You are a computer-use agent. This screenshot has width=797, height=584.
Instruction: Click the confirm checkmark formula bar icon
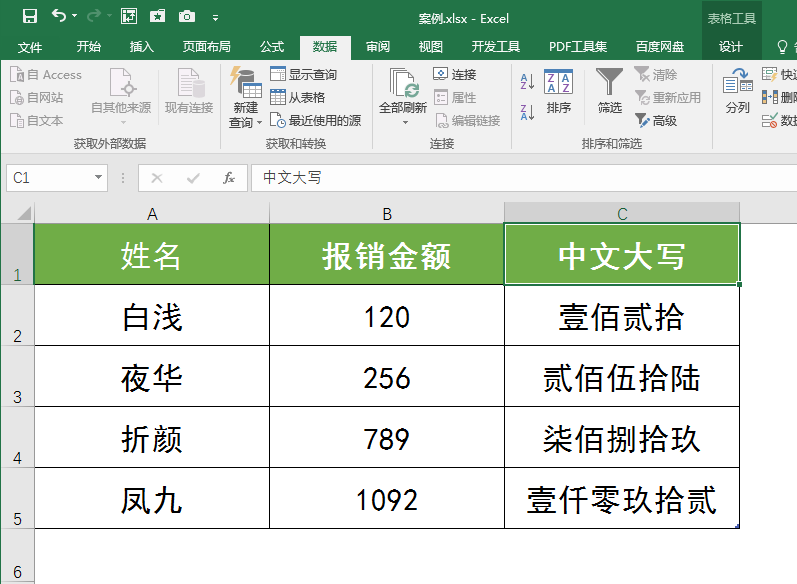193,178
